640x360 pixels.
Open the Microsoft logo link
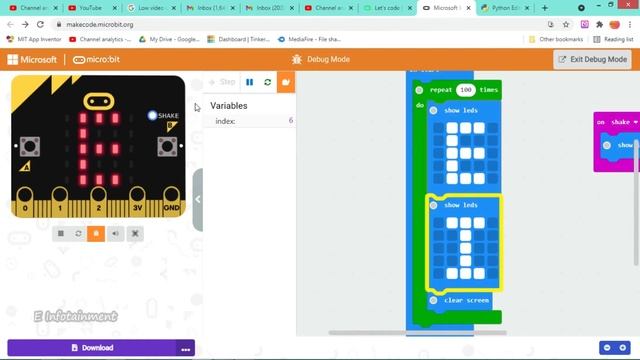point(32,60)
